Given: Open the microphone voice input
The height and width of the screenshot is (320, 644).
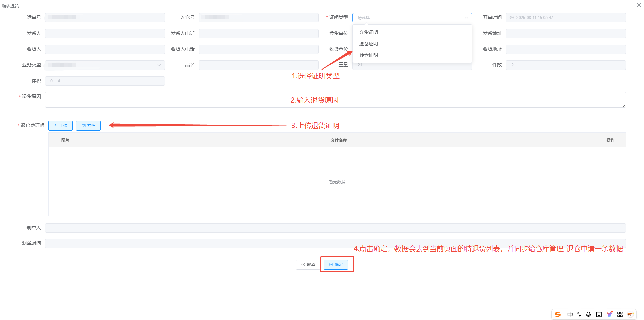Looking at the screenshot, I should click(588, 314).
